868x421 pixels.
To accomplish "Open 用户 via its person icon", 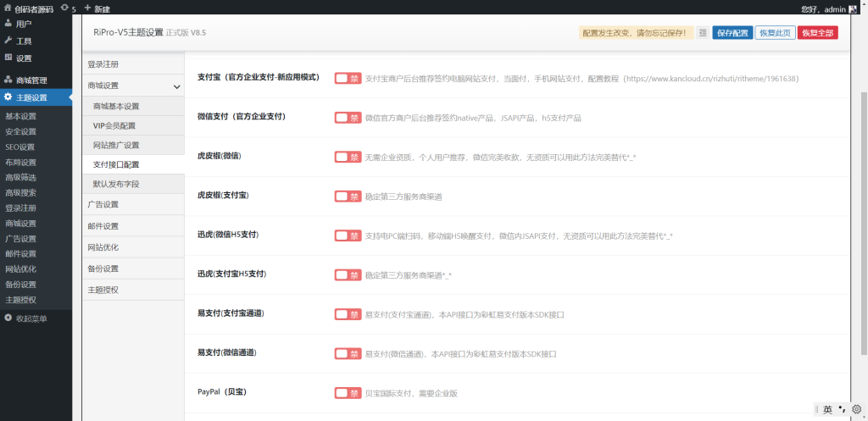I will [x=8, y=25].
